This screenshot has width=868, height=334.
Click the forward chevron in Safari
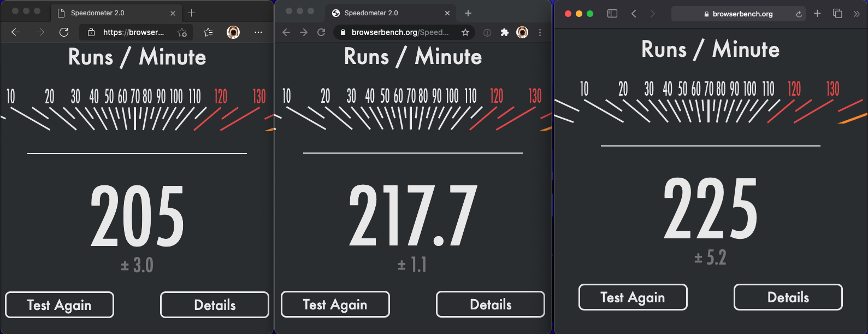point(652,14)
